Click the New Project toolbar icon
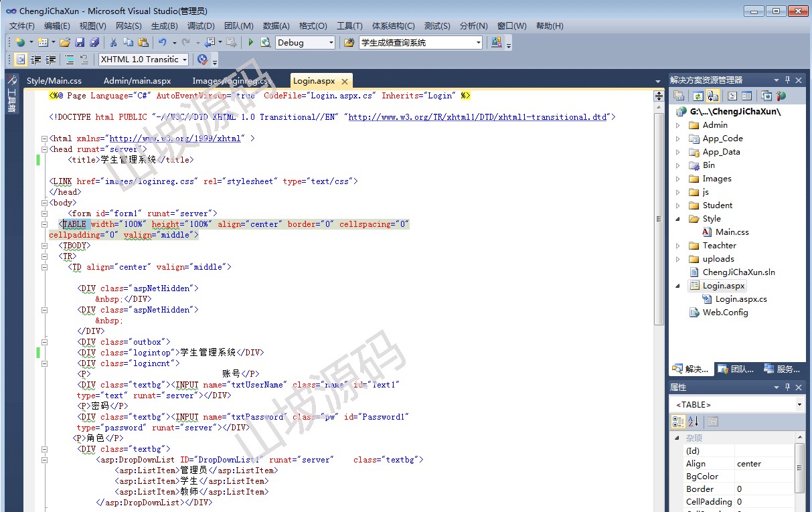The width and height of the screenshot is (812, 512). tap(20, 42)
